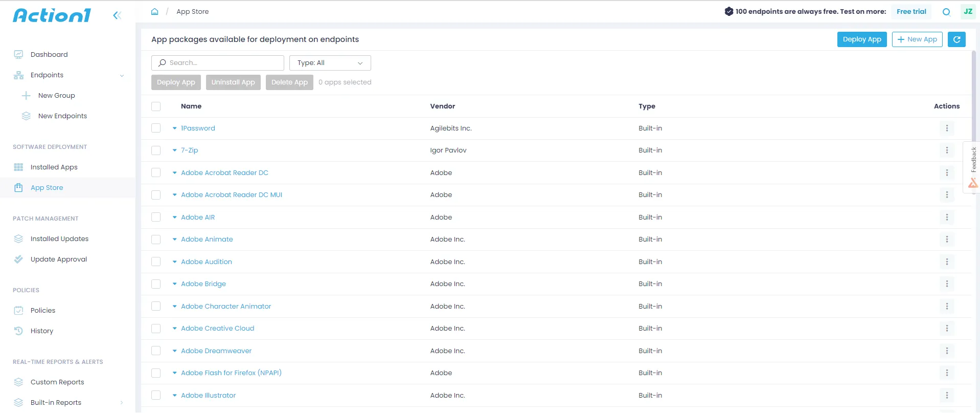Image resolution: width=980 pixels, height=413 pixels.
Task: Click the New App button
Action: pos(917,39)
